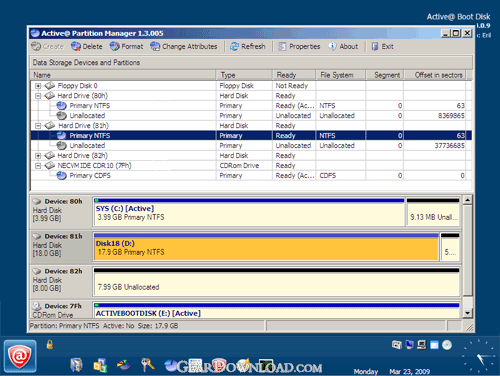Click the yellow and blue taskbar icon
Screen dimensions: 500x376
pyautogui.click(x=100, y=365)
